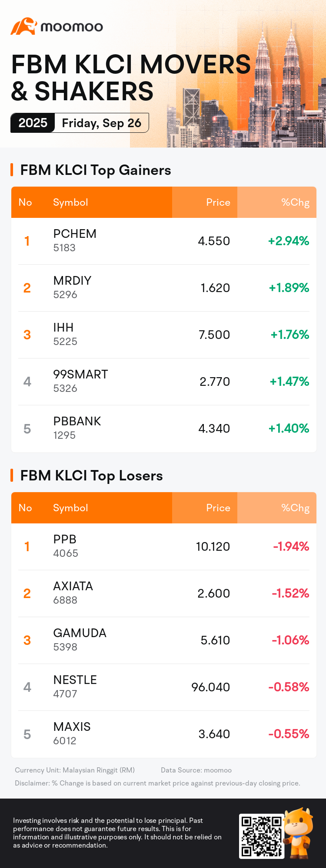
Task: Open the PCHEM 5183 gainer row
Action: [x=163, y=241]
